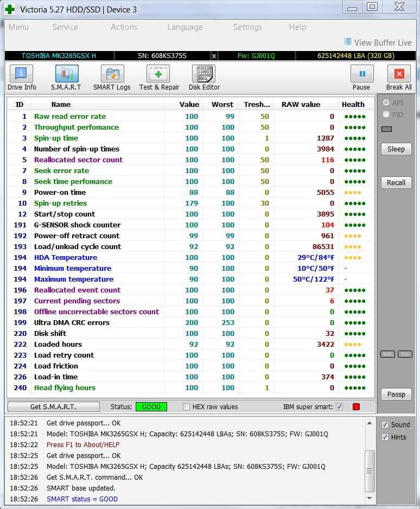Click the small x beside the serial number

[x=214, y=56]
